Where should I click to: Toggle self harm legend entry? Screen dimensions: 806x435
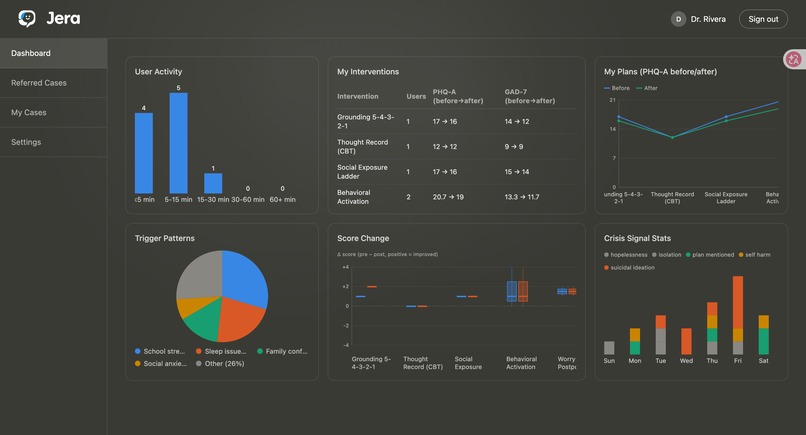755,255
